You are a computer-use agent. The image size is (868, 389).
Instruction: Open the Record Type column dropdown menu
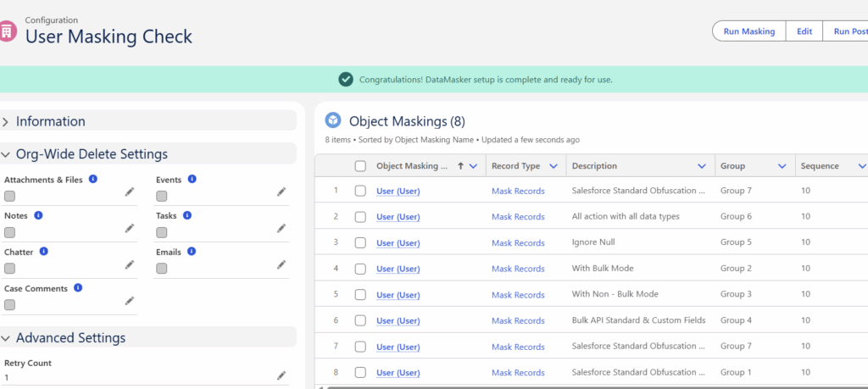[554, 166]
